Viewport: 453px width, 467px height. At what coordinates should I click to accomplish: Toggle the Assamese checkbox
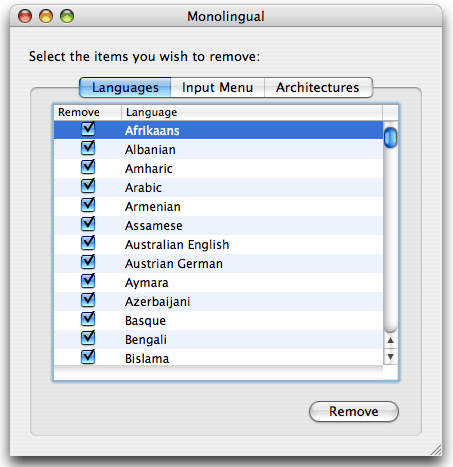tap(88, 224)
